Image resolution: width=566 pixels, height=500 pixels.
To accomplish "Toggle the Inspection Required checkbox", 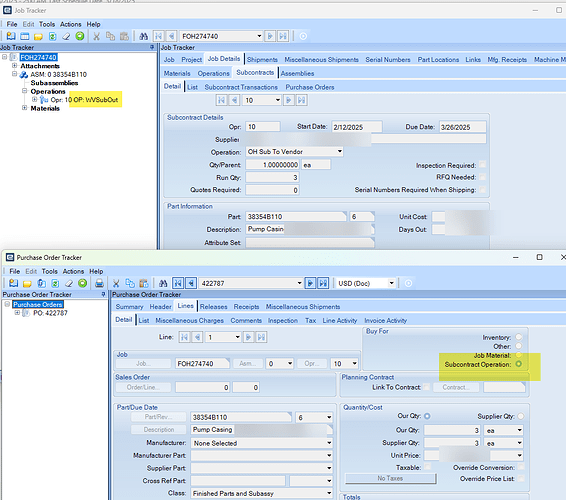I will tap(482, 165).
